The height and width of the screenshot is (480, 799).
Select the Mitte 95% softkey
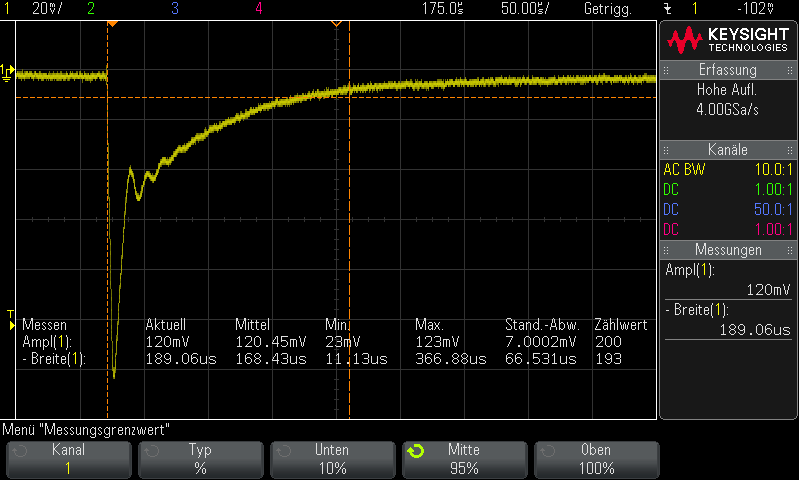(464, 460)
